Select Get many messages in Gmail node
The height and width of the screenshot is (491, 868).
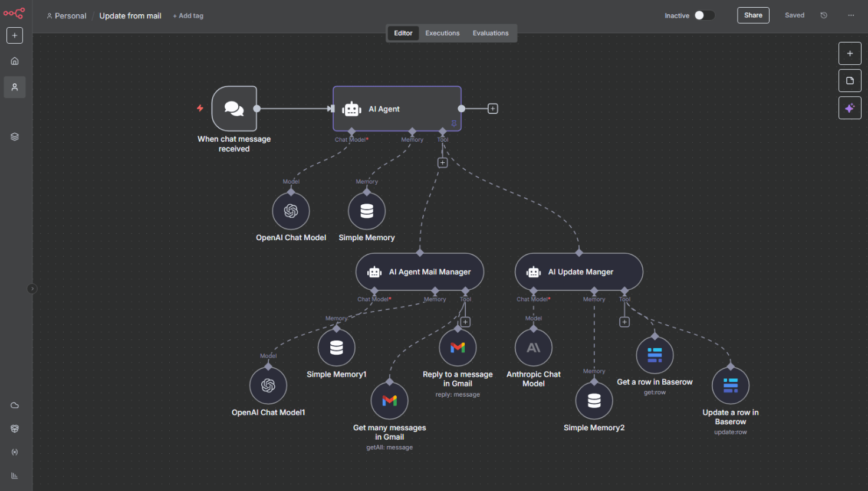(x=390, y=401)
